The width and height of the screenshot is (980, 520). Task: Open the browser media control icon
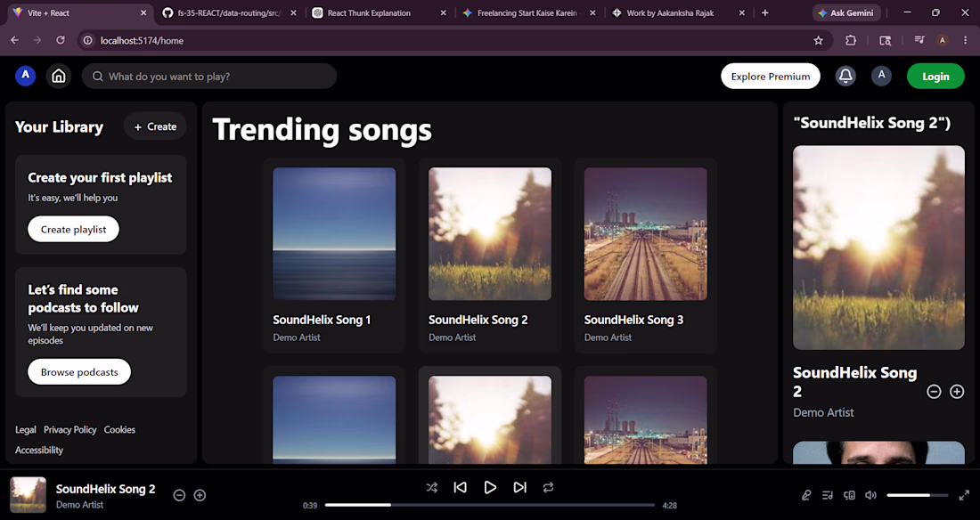pos(919,40)
